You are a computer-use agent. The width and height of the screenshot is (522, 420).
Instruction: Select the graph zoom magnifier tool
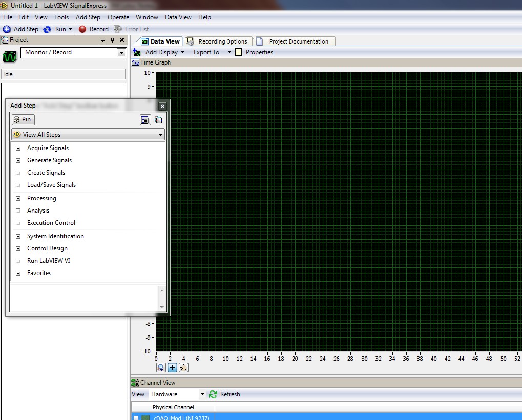point(161,367)
